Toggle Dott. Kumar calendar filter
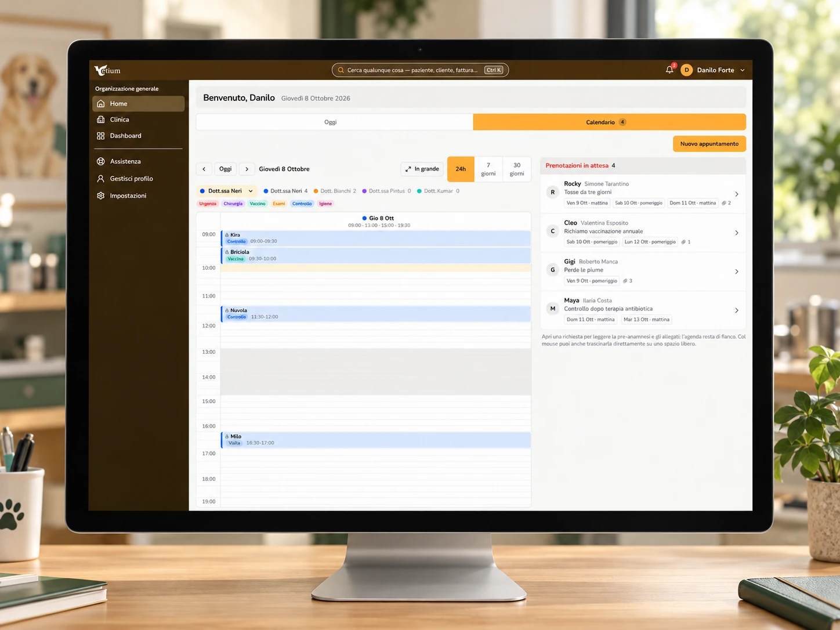This screenshot has width=840, height=630. [438, 191]
